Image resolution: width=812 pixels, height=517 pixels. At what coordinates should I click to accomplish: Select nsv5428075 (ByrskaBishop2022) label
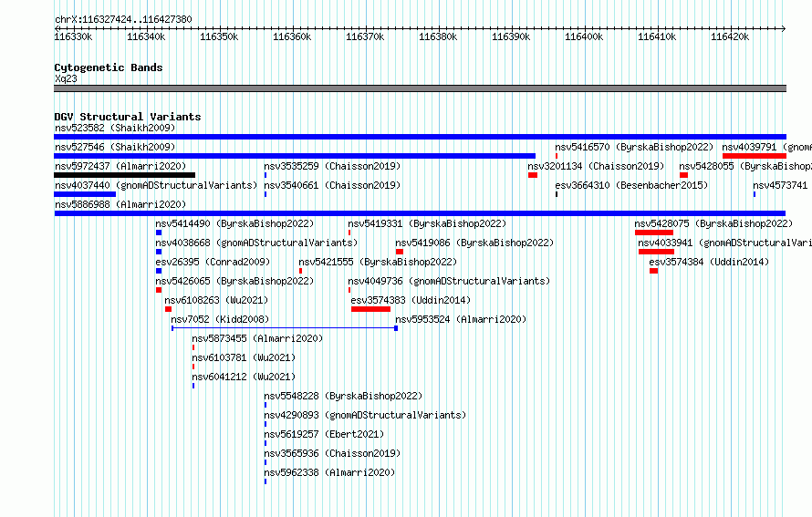click(714, 223)
